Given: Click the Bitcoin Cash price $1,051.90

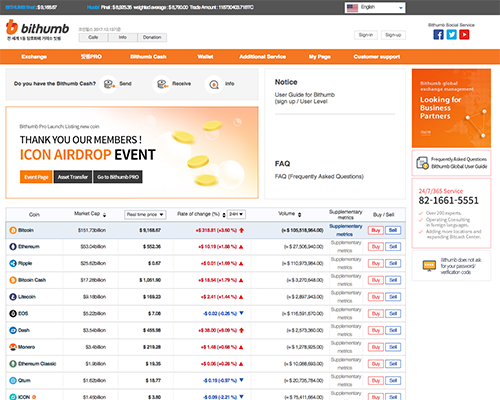Looking at the screenshot, I should point(150,280).
